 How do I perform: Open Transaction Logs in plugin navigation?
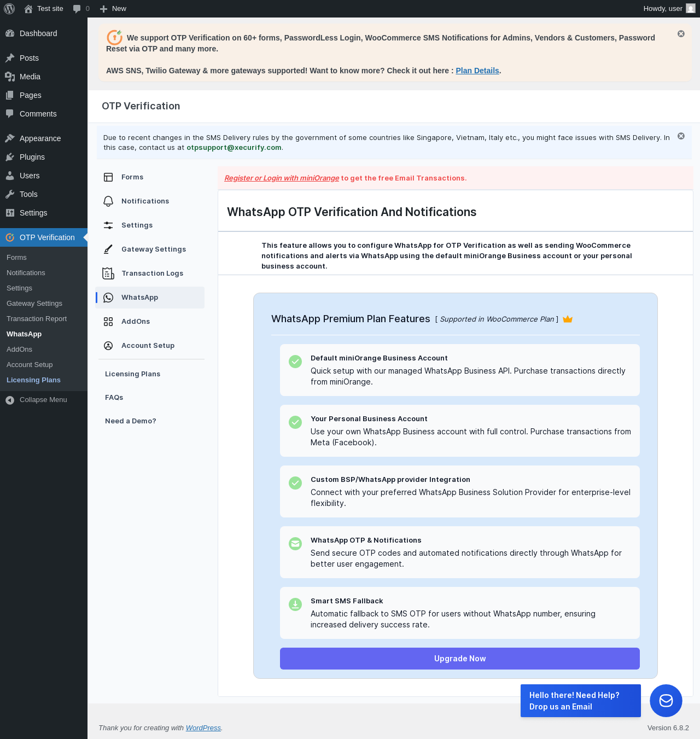pos(150,274)
